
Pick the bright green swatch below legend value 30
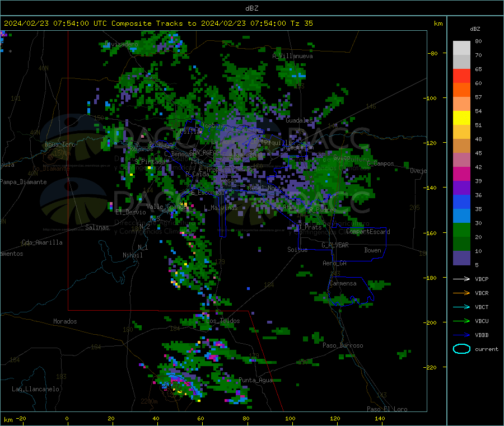(x=461, y=230)
